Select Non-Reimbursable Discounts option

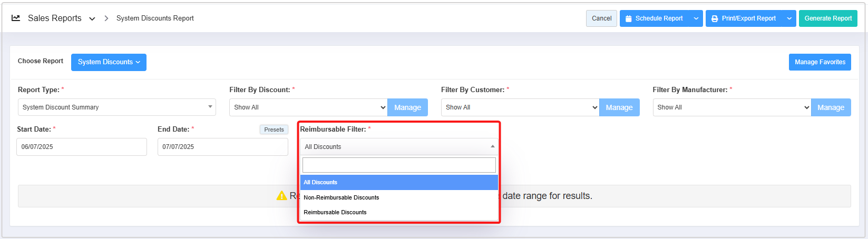342,197
